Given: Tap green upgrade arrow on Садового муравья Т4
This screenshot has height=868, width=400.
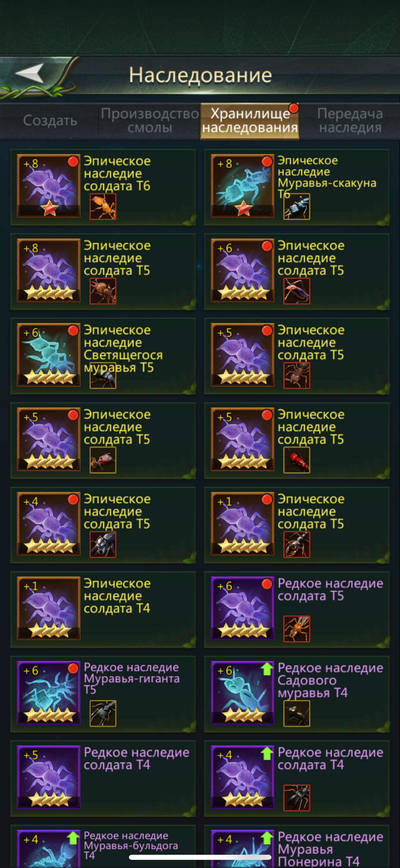Looking at the screenshot, I should point(267,669).
